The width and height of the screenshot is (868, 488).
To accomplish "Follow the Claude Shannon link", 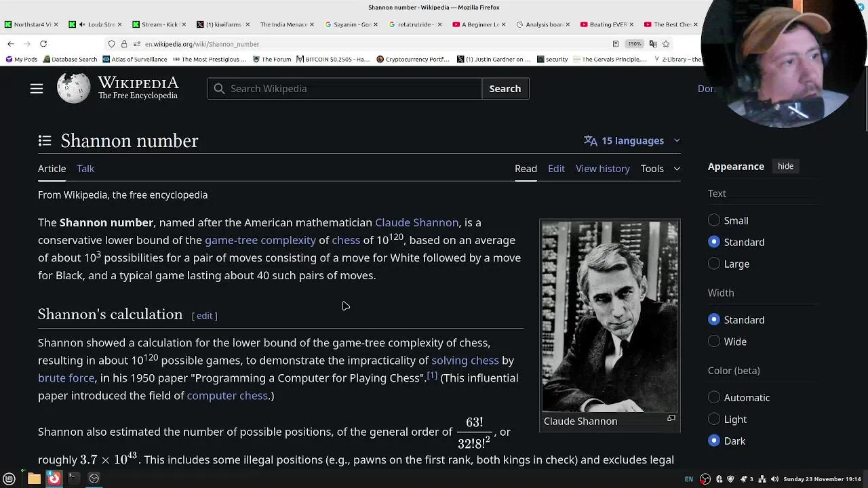I will click(416, 222).
